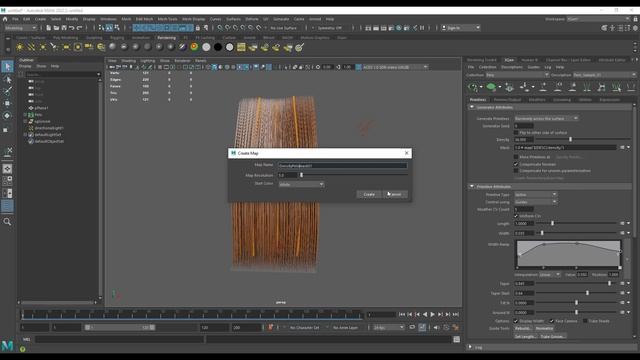Click the Rebuild guide tool button

tap(522, 329)
